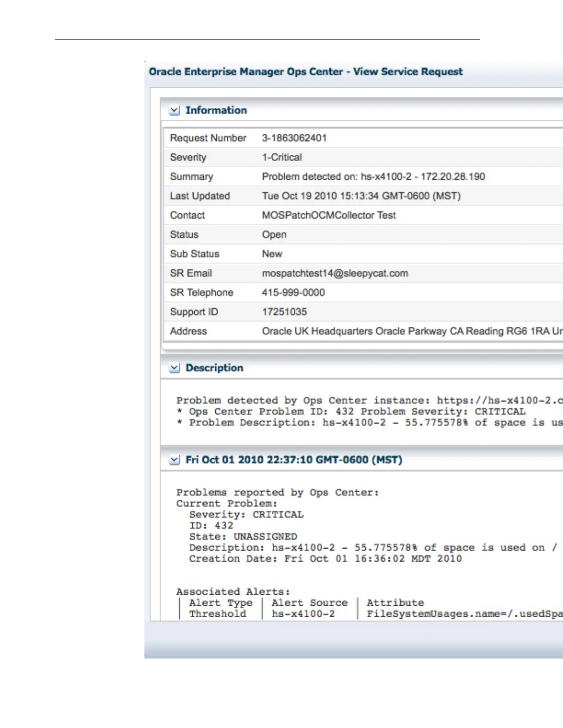The height and width of the screenshot is (728, 563).
Task: Click the Alert Type column header
Action: 221,603
